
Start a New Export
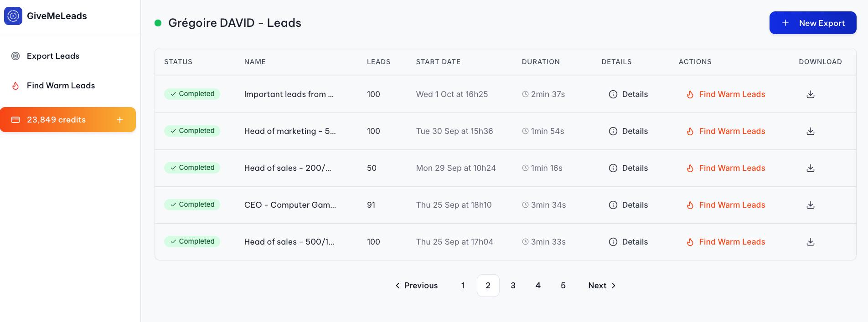(x=812, y=23)
